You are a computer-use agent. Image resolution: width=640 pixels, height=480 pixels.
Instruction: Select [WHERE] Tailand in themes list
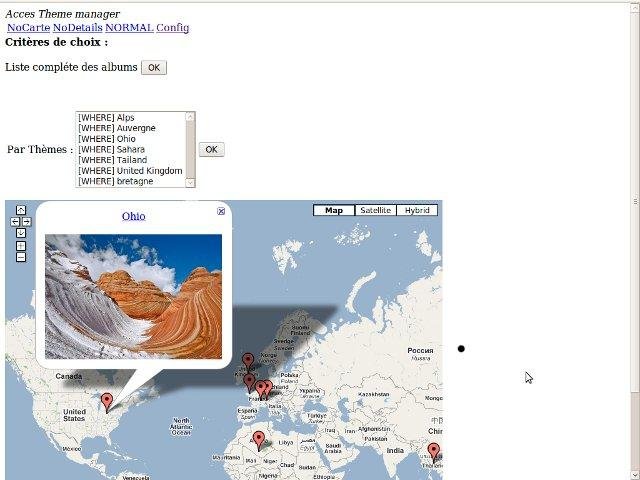tap(131, 160)
